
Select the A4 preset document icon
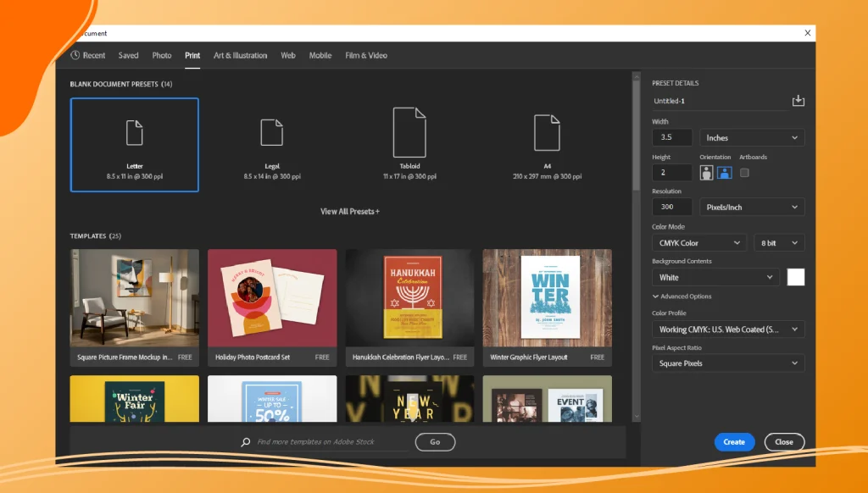[x=547, y=133]
